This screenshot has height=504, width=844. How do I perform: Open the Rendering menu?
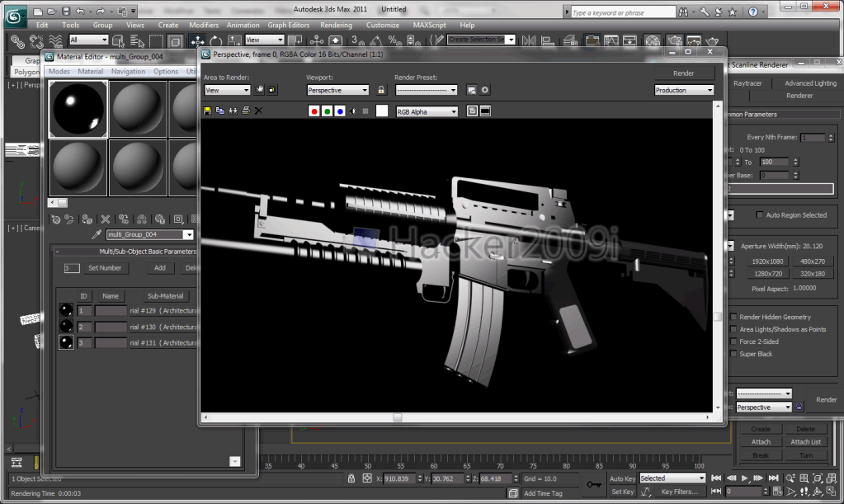coord(336,26)
